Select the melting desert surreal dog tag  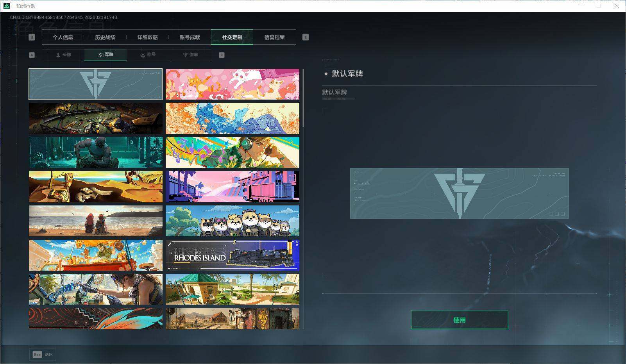click(96, 187)
